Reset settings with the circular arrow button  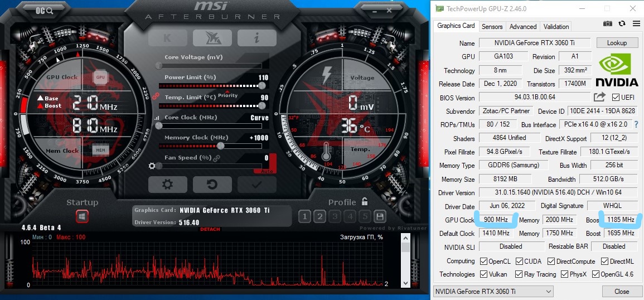coord(212,185)
